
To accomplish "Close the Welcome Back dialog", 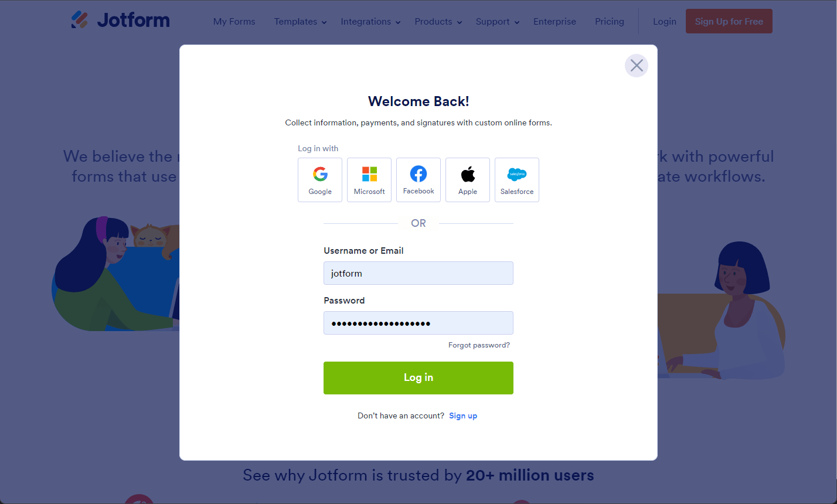I will point(637,66).
